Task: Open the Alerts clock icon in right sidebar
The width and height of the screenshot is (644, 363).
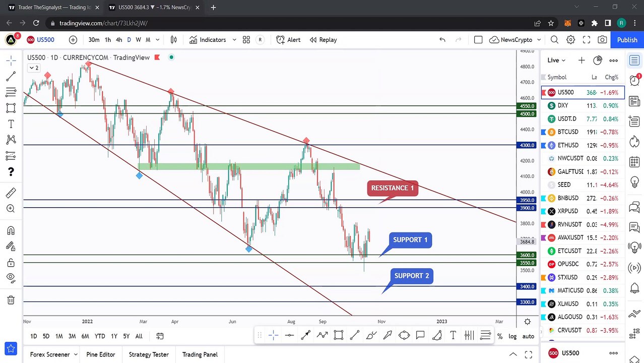Action: [x=634, y=80]
